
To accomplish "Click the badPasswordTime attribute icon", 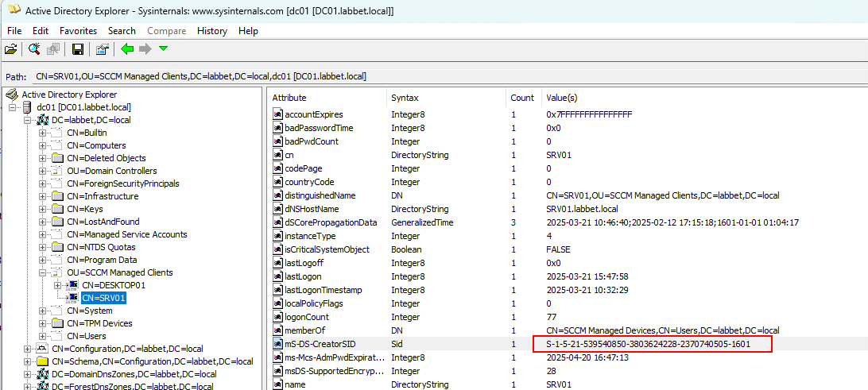I will pyautogui.click(x=277, y=129).
